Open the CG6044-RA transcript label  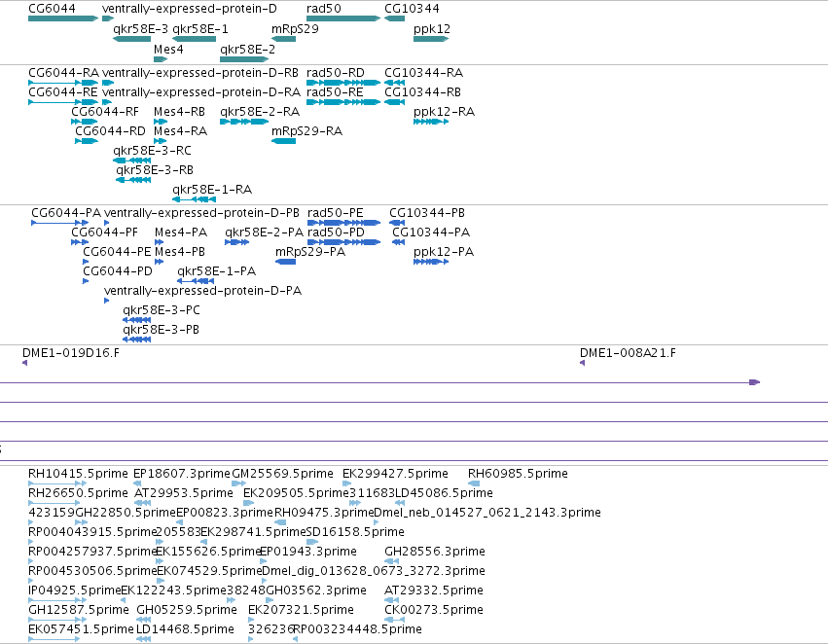point(63,72)
